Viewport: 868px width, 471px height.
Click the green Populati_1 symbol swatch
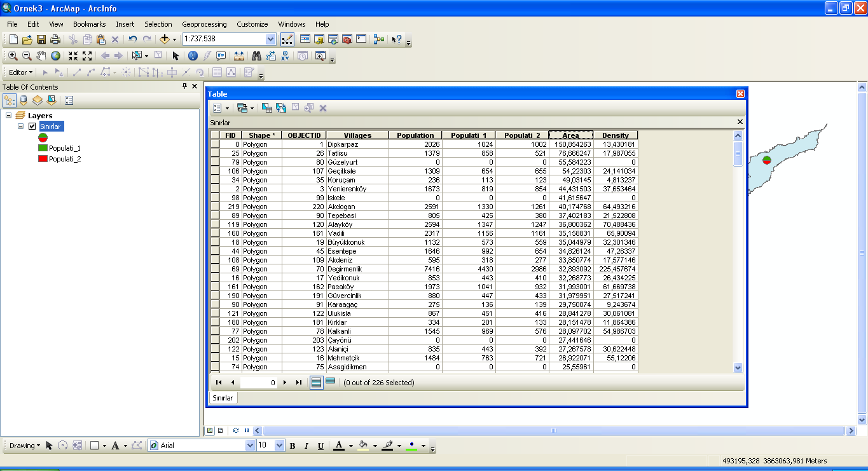(x=43, y=147)
